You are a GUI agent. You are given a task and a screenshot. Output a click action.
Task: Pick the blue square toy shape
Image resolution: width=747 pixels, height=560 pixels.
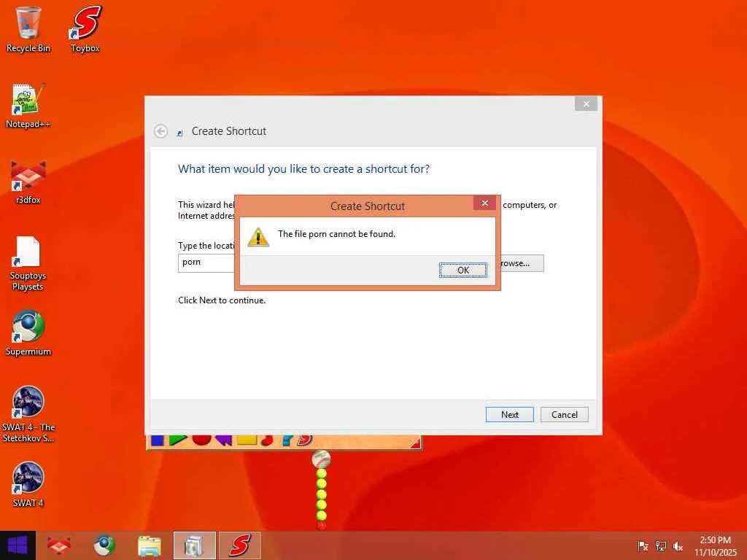pyautogui.click(x=158, y=440)
